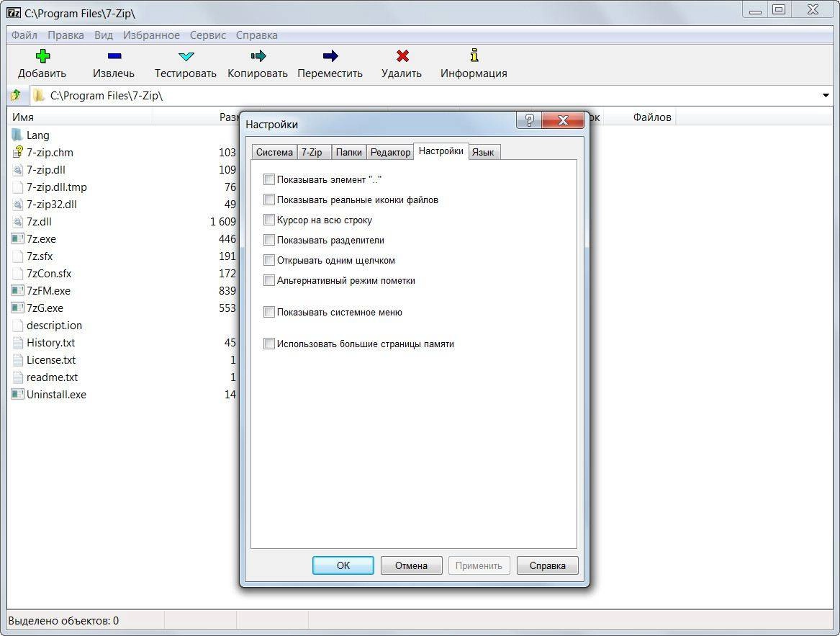840x636 pixels.
Task: Select the 7z.sfx file name
Action: (x=40, y=256)
